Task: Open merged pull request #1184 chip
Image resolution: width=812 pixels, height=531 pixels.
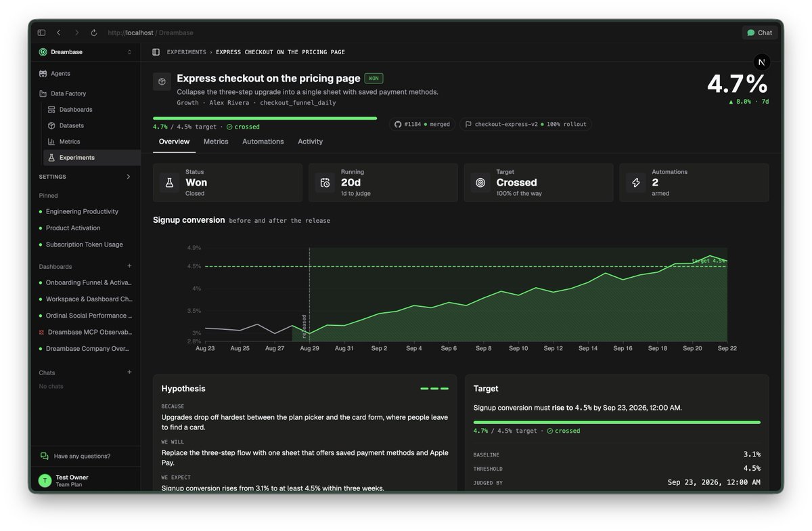Action: coord(422,125)
